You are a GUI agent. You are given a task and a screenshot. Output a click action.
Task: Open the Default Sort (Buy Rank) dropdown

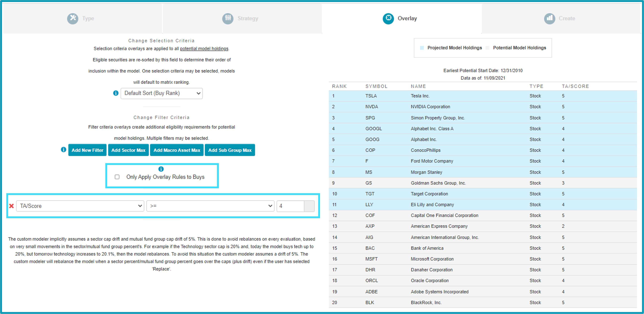click(161, 93)
